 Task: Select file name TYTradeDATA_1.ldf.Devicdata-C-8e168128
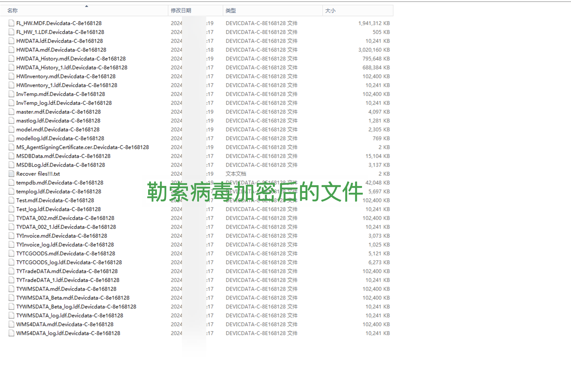click(x=68, y=280)
